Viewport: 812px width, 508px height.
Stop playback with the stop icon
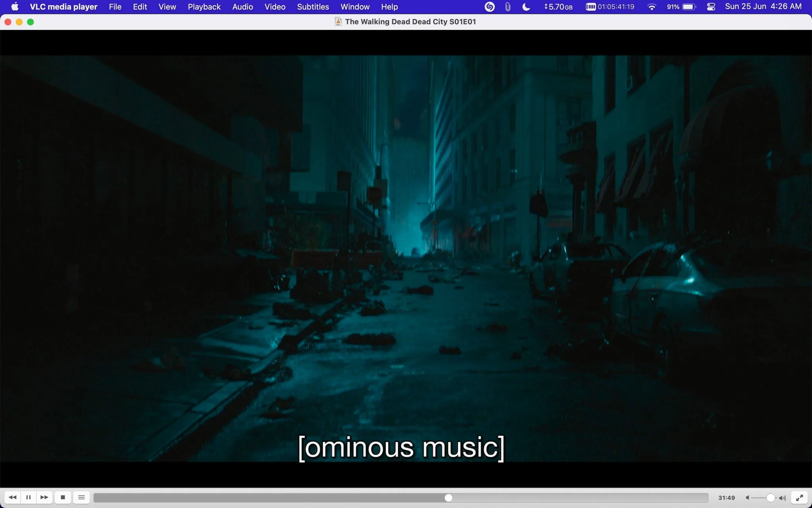pyautogui.click(x=63, y=497)
